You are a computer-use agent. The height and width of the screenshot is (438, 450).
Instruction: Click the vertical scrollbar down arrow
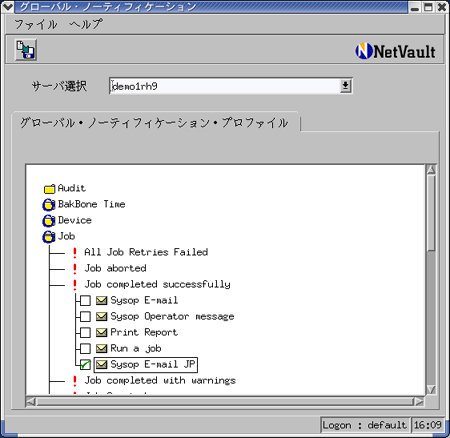point(431,389)
